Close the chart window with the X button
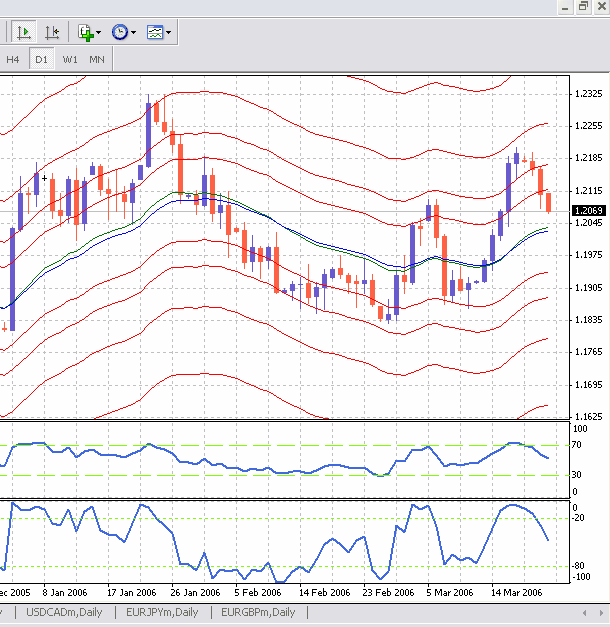 [602, 6]
